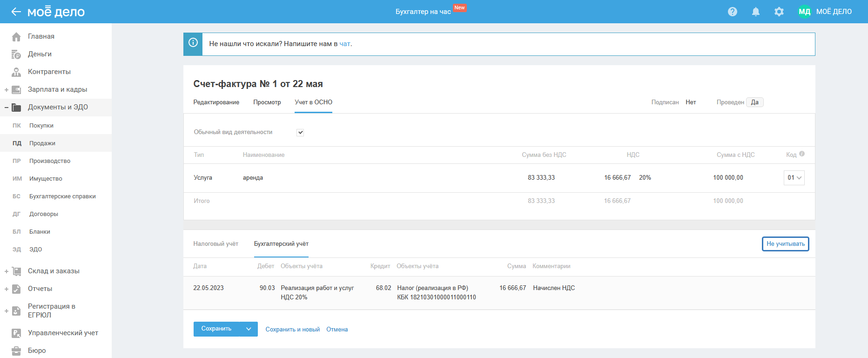
Task: Open settings gear in the header
Action: 779,12
